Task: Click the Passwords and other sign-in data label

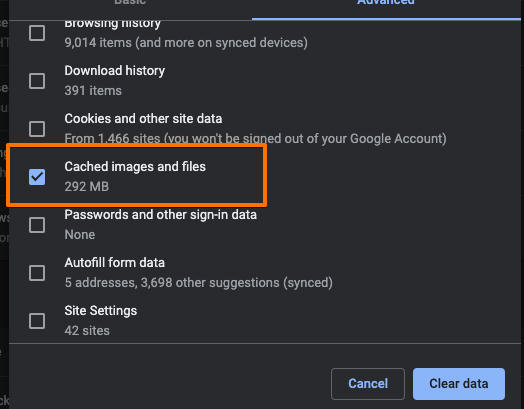Action: coord(161,215)
